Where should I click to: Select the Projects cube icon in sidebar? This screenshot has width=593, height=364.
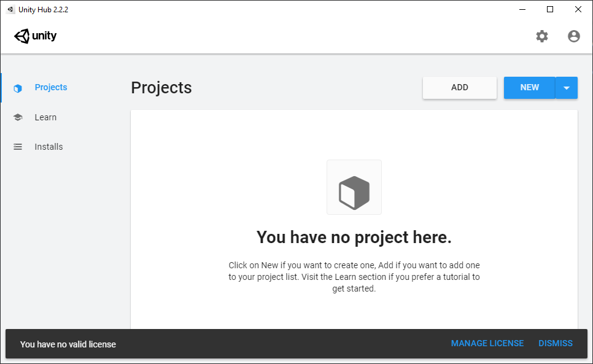tap(18, 88)
